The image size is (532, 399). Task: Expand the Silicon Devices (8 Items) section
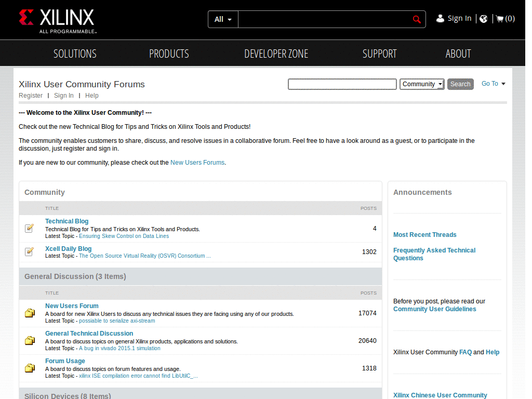(x=68, y=395)
